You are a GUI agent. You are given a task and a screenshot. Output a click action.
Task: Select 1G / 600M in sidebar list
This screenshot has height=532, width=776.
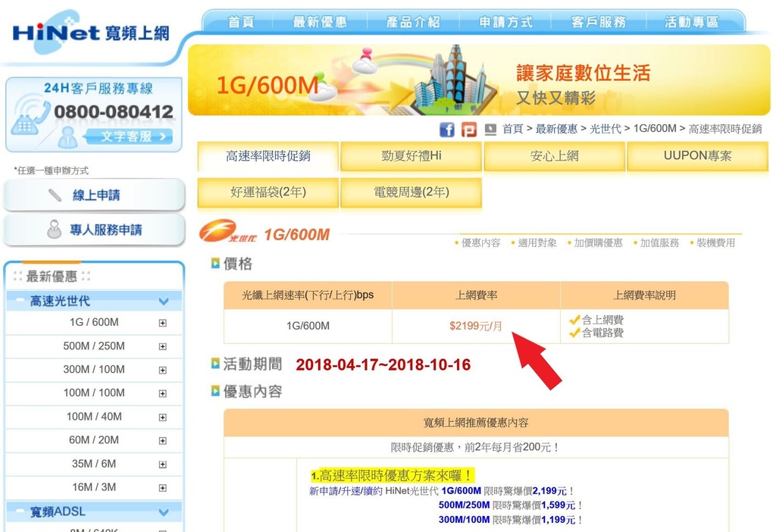pyautogui.click(x=94, y=323)
